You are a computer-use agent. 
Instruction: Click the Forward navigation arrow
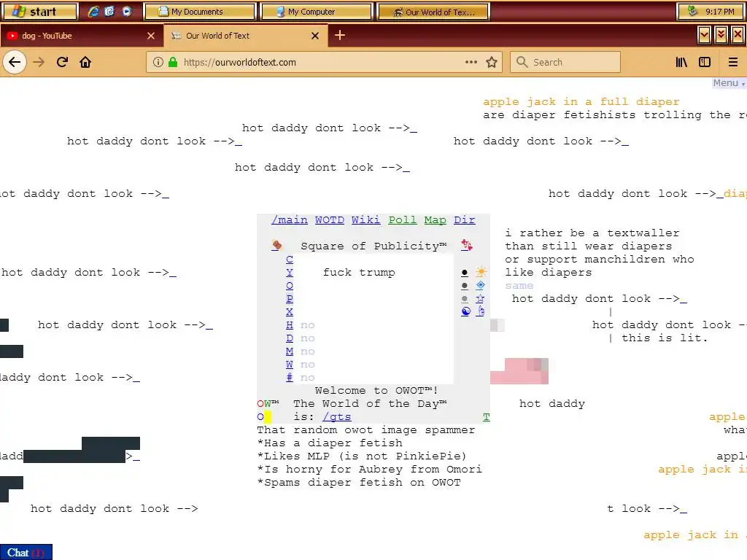tap(39, 62)
